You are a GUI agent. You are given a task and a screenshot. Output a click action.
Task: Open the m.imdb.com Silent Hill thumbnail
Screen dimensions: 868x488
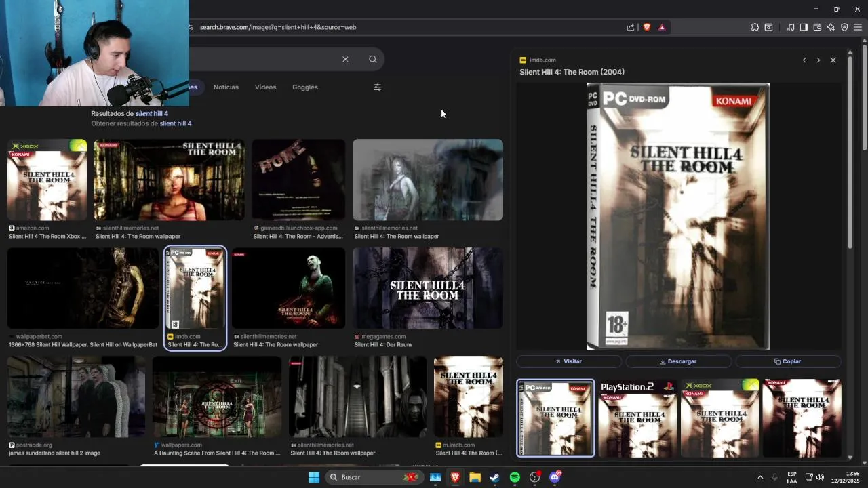(469, 396)
